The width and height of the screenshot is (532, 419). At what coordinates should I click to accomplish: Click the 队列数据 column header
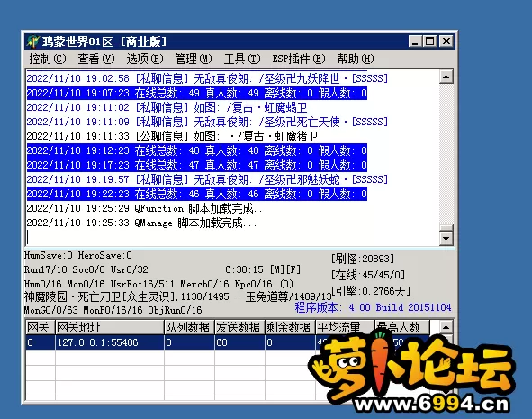click(x=189, y=327)
